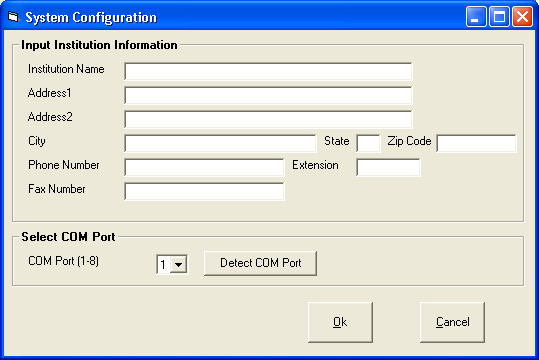Focus the Address1 text box
539x360 pixels.
pos(268,95)
